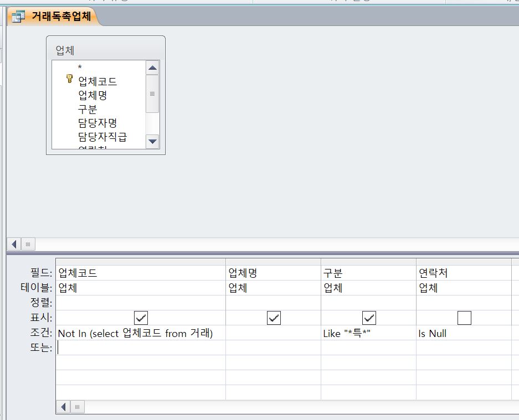Click the 정렬 cell under 업체명
Screen dimensions: 519x420
tap(273, 303)
